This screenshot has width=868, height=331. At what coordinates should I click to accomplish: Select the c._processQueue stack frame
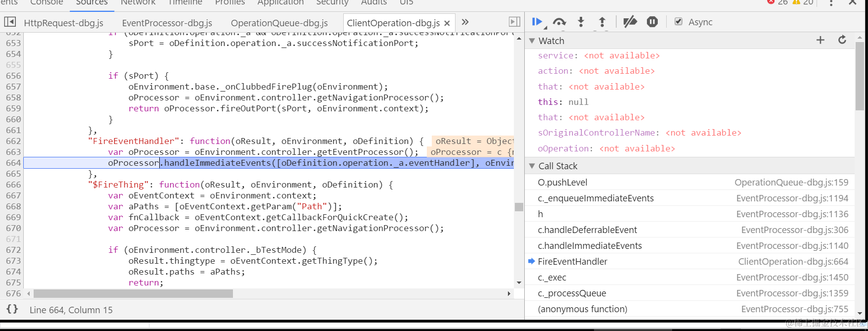coord(690,293)
